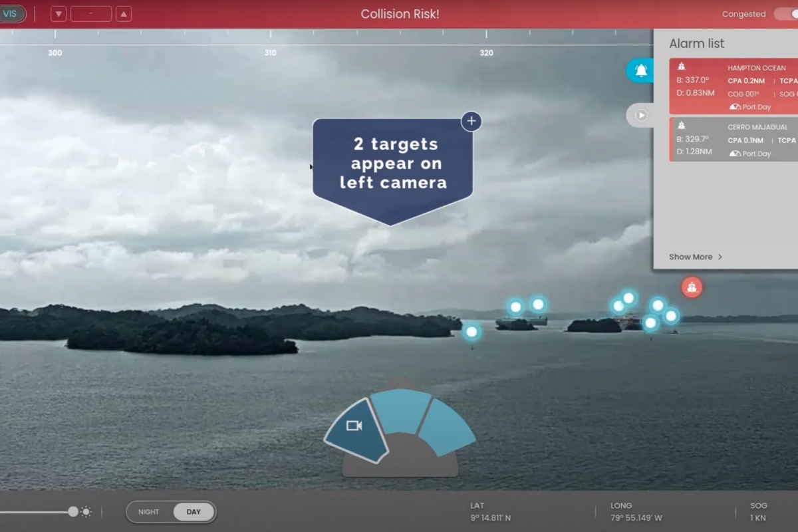Click the alarm bell icon
The width and height of the screenshot is (798, 532).
pos(641,70)
